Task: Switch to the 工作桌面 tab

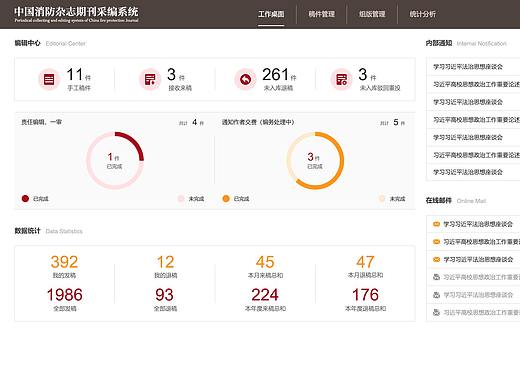Action: 271,14
